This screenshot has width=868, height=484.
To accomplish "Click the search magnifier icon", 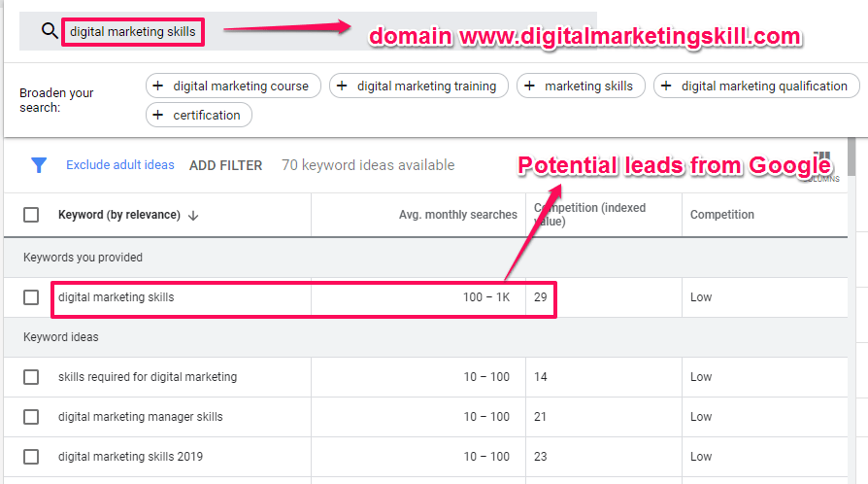I will point(50,31).
